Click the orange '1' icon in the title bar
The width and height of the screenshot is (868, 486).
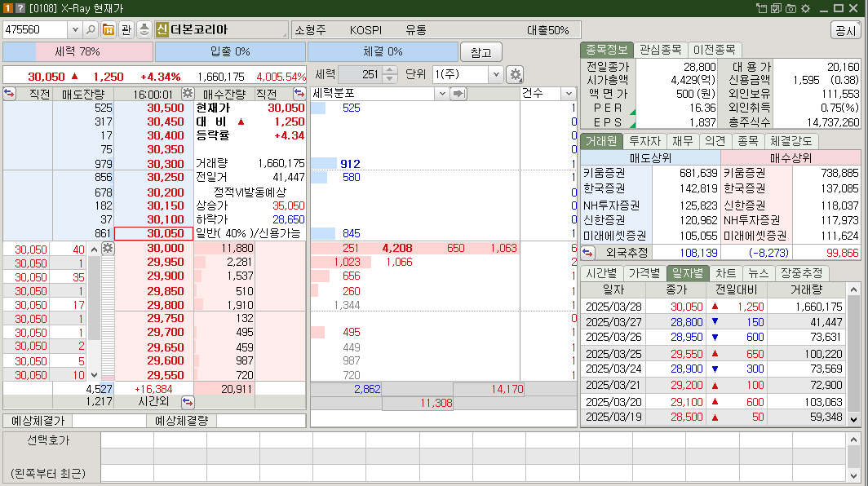pyautogui.click(x=8, y=8)
